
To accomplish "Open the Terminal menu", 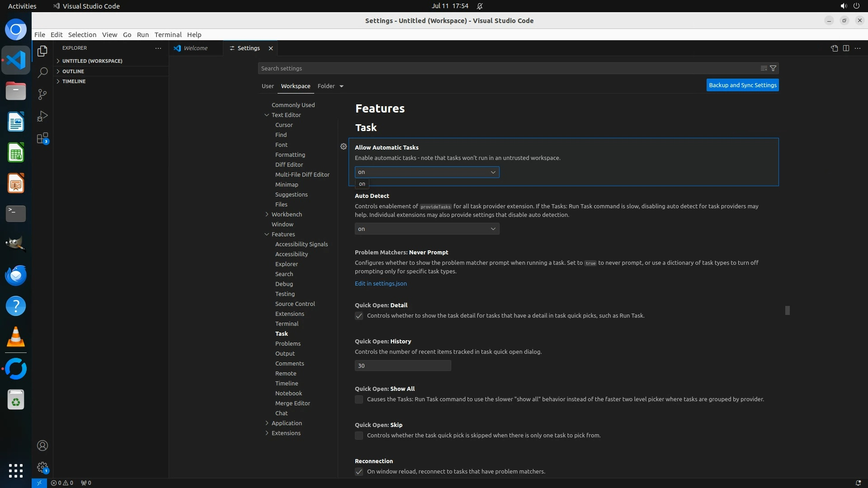I will (168, 35).
